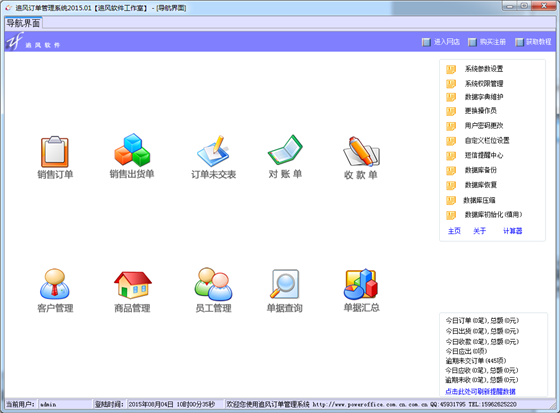The height and width of the screenshot is (413, 560).
Task: Select the 导航界面 tab
Action: click(23, 23)
